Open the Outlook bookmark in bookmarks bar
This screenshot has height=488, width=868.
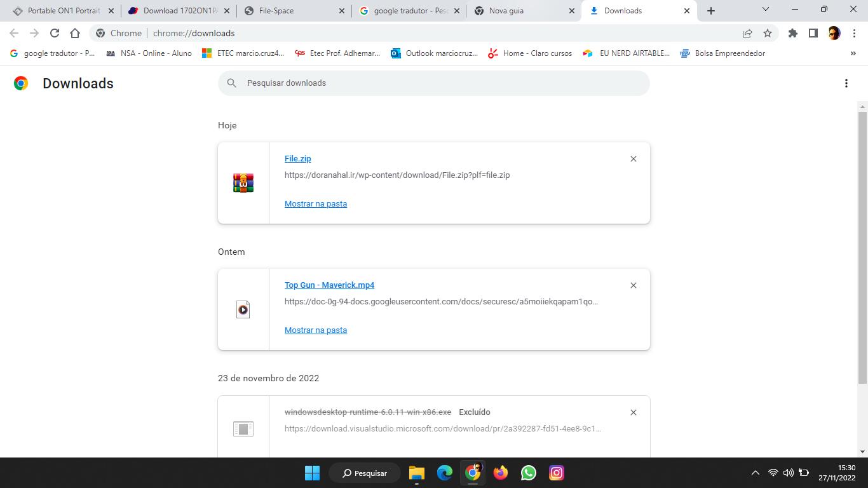point(434,53)
